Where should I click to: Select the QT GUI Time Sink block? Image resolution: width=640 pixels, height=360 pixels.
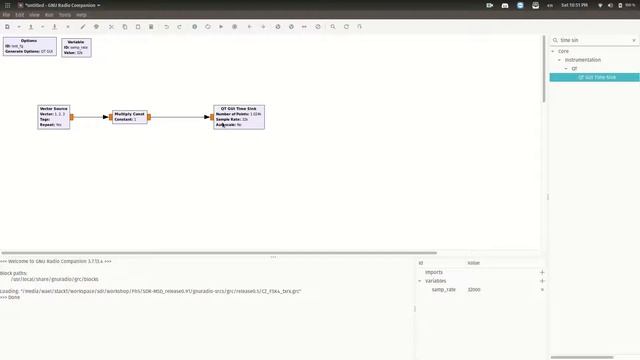pos(239,117)
